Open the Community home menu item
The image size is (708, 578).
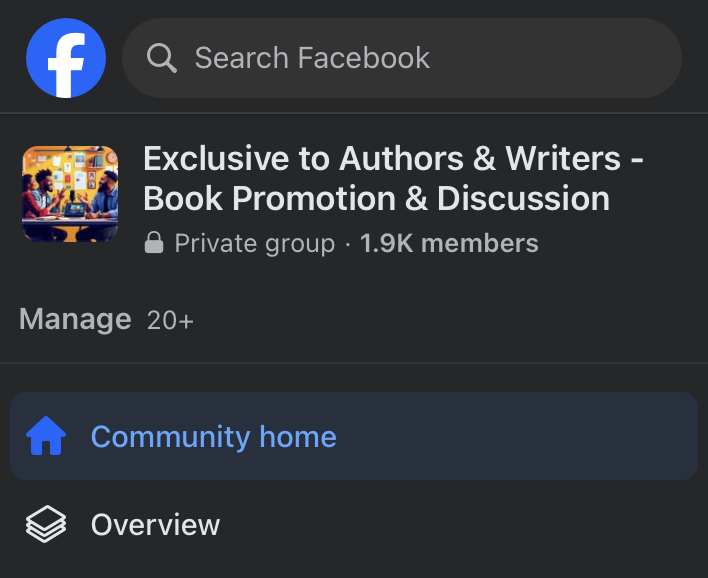coord(214,437)
